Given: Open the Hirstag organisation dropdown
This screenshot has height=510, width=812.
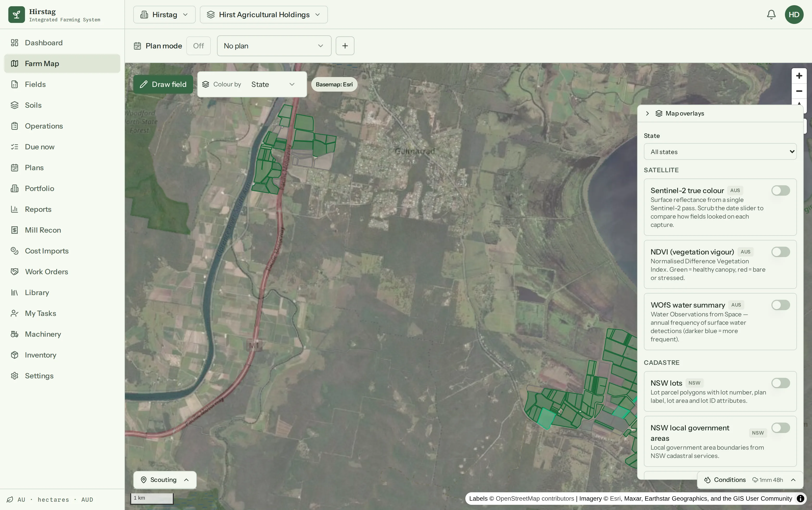Looking at the screenshot, I should pos(164,15).
